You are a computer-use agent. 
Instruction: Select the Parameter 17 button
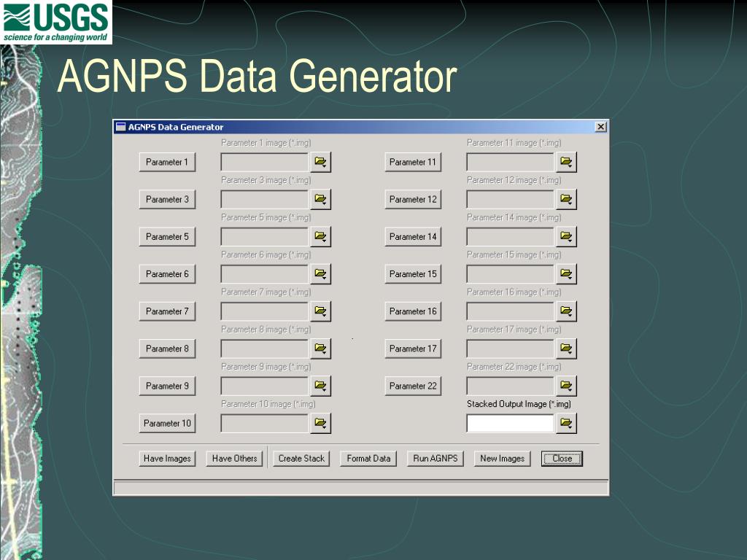[413, 349]
